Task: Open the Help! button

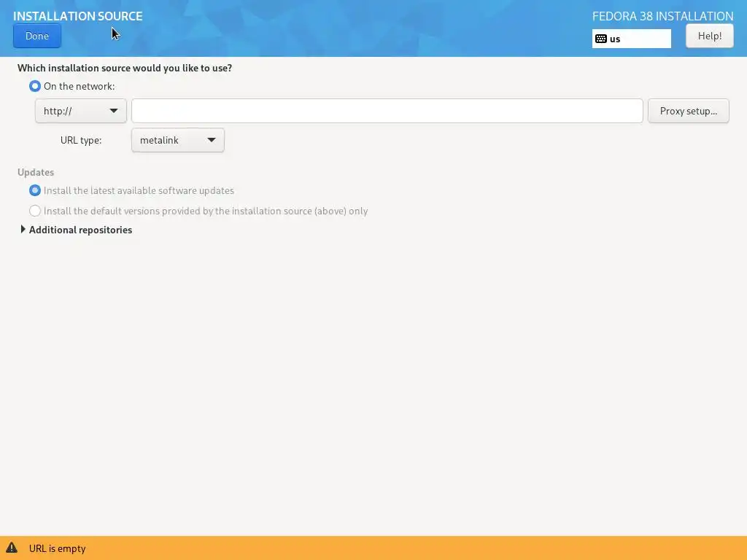Action: click(x=709, y=36)
